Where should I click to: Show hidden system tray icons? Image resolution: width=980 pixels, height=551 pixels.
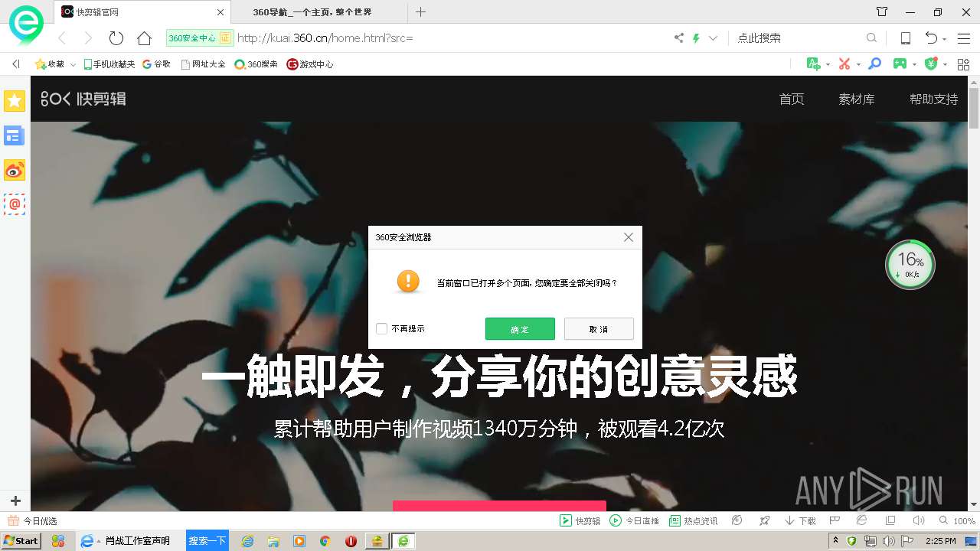pos(835,541)
